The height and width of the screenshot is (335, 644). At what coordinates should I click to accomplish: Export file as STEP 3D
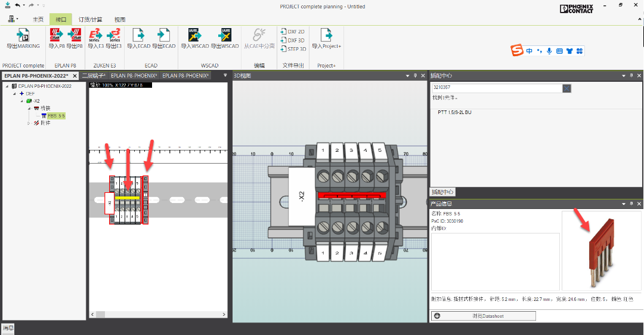point(292,49)
